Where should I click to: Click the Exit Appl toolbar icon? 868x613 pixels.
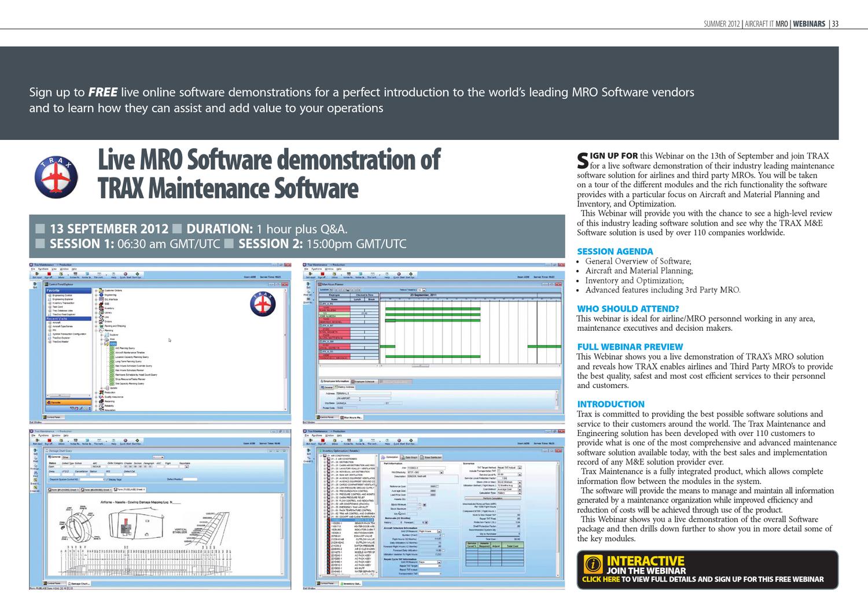(x=36, y=274)
